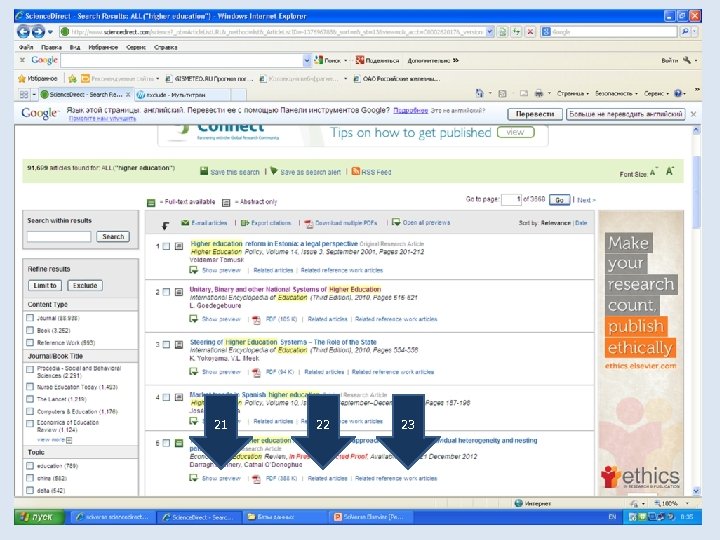Open the Файл menu

pyautogui.click(x=26, y=47)
